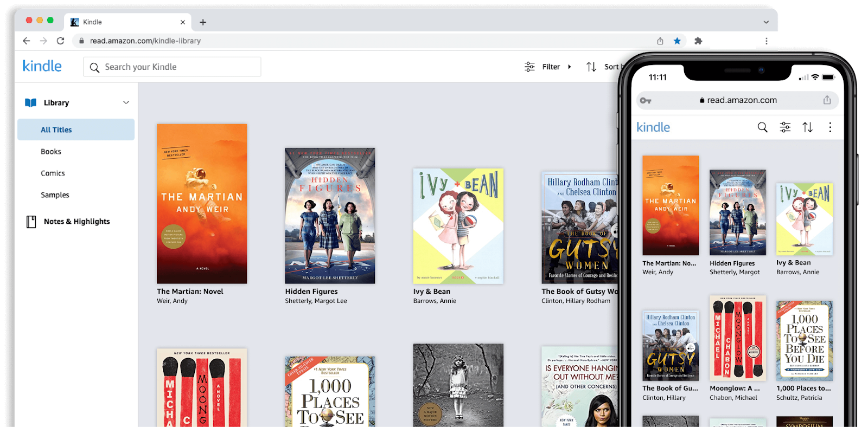
Task: Open Is Everyone Hanging Out Without Me cover
Action: pyautogui.click(x=579, y=386)
